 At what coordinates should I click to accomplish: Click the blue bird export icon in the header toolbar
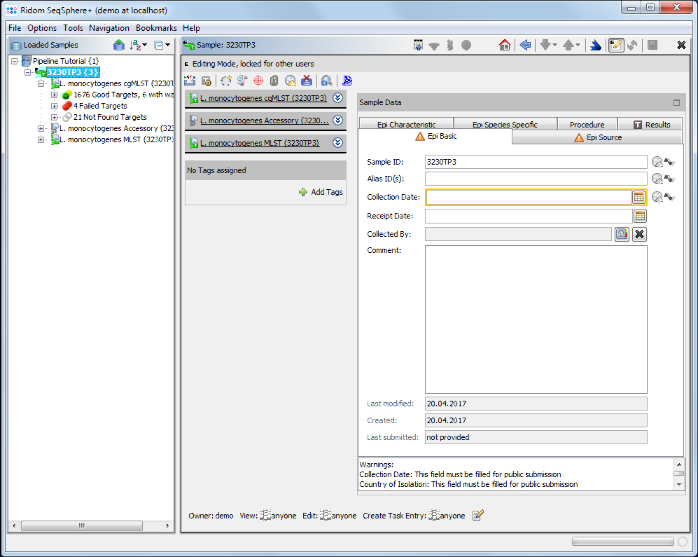[x=596, y=45]
